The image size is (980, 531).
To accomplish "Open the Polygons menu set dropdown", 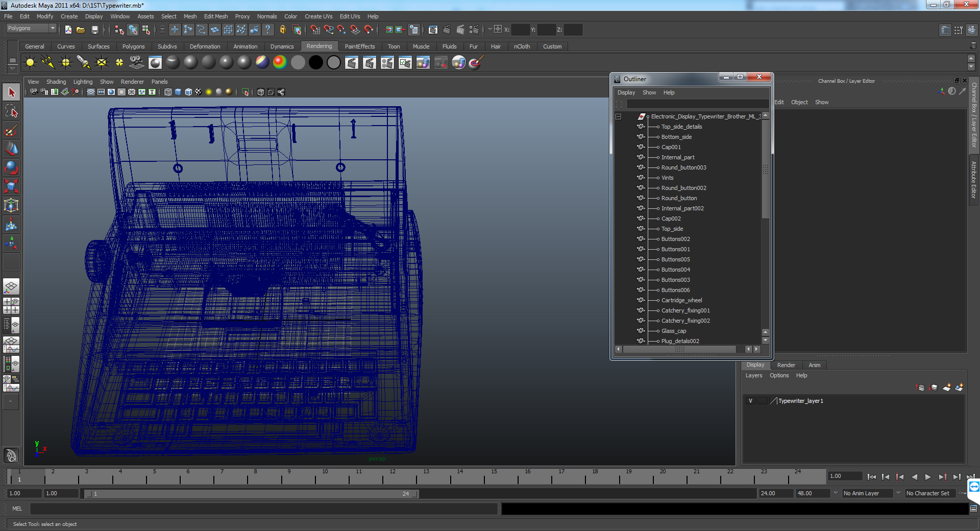I will [31, 29].
